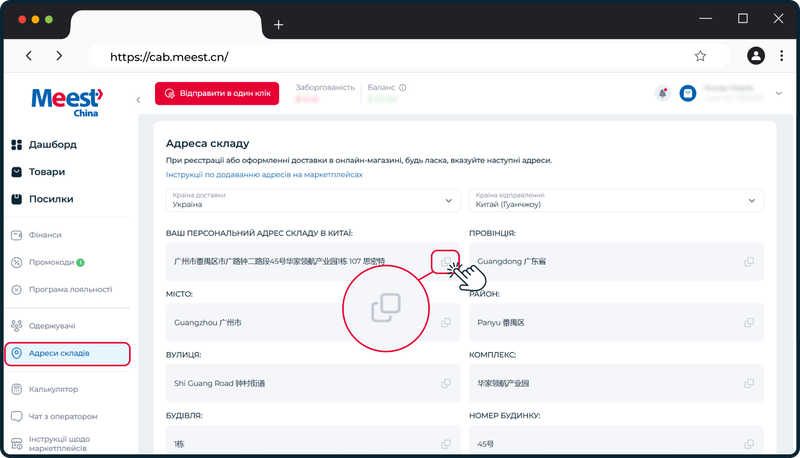Open the Країна доставки dropdown

313,200
